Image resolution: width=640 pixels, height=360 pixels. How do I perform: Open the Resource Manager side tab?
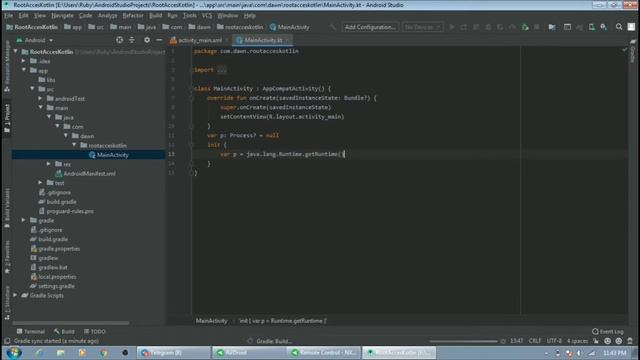coord(7,66)
